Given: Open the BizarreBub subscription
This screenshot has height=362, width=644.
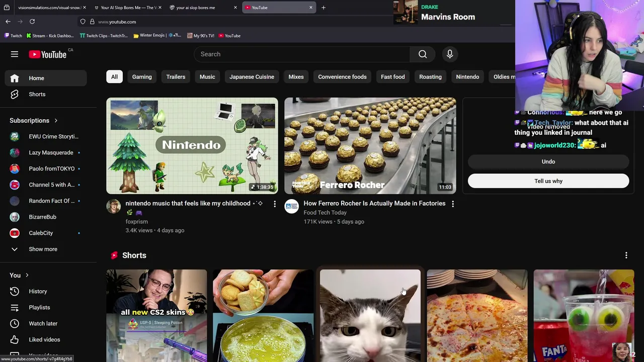Looking at the screenshot, I should click(46, 217).
